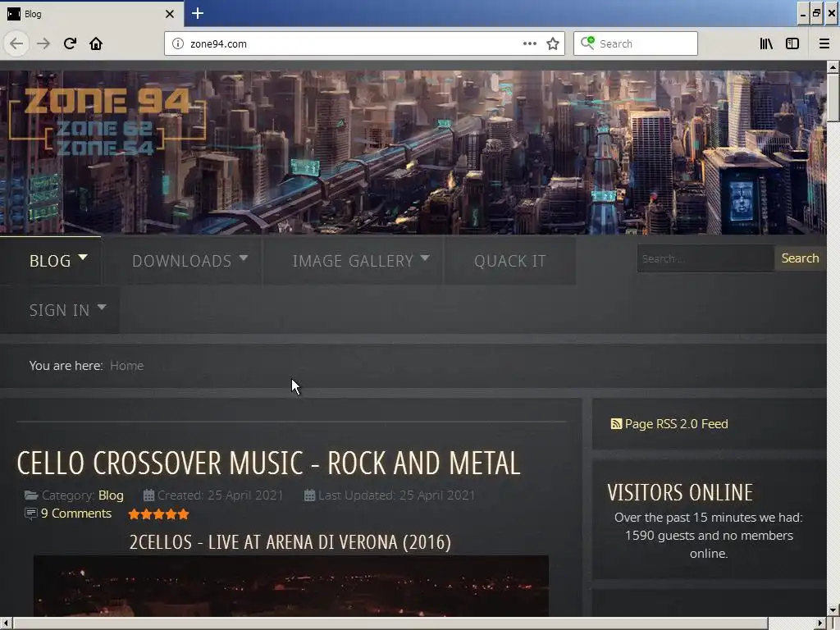Click the 2Cellos video thumbnail

pos(291,586)
